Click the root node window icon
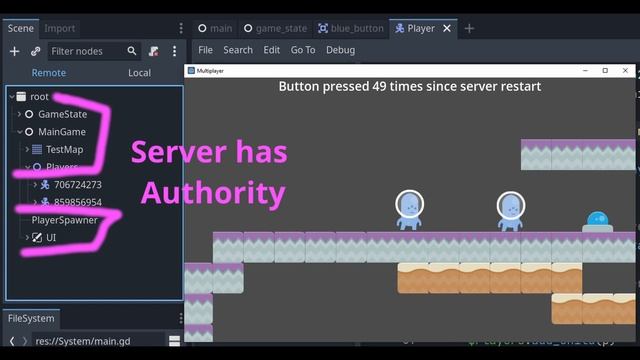This screenshot has width=640, height=360. pos(21,97)
